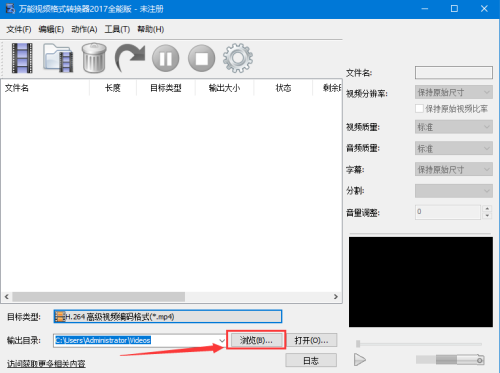
Task: Expand the 音频质量 dropdown
Action: pyautogui.click(x=454, y=148)
